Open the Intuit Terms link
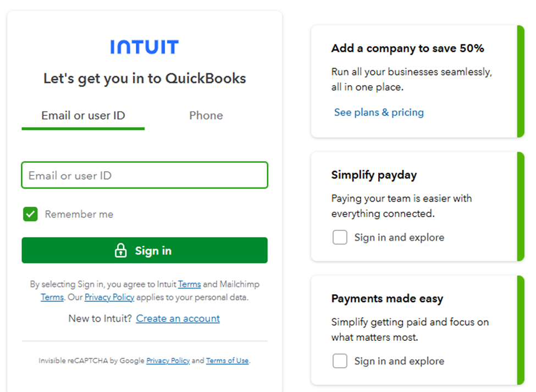 coord(189,284)
